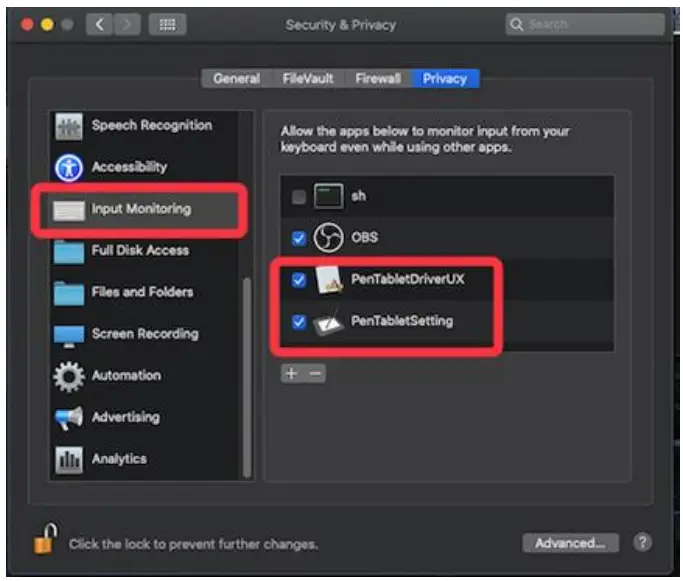
Task: Select Screen Recording in the sidebar
Action: (145, 334)
